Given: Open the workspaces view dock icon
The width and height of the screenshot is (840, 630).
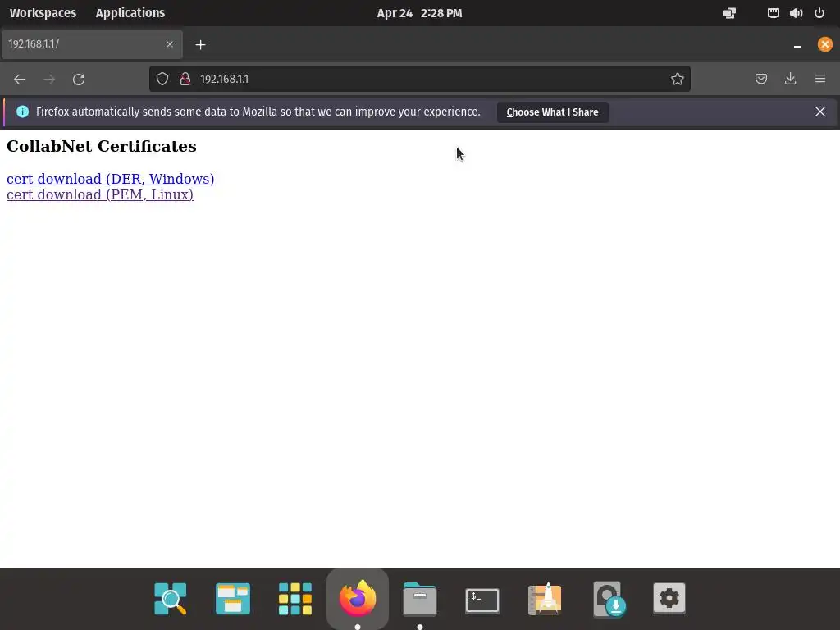Looking at the screenshot, I should point(232,598).
